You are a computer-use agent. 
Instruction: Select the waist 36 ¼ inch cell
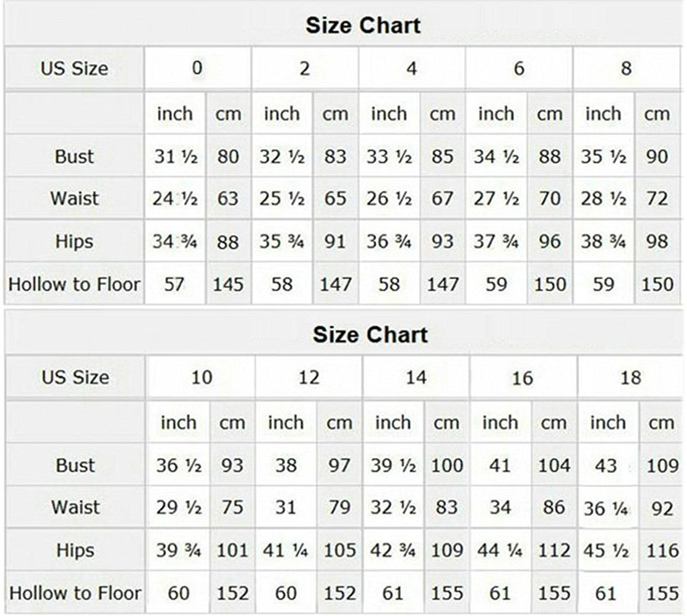[x=606, y=508]
